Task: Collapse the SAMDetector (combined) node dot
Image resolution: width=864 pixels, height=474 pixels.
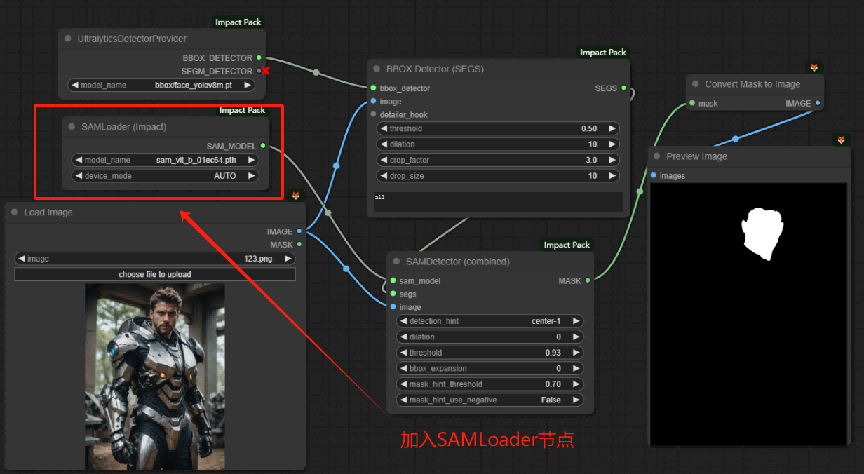Action: tap(396, 261)
